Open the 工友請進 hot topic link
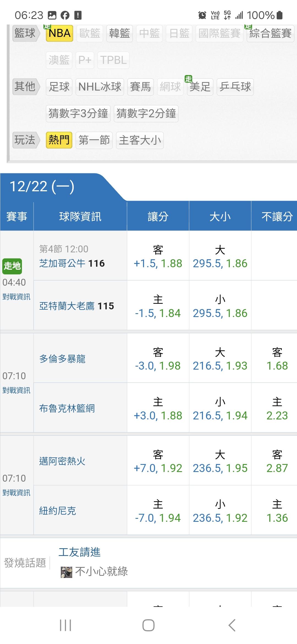Image resolution: width=297 pixels, height=644 pixels. tap(79, 552)
